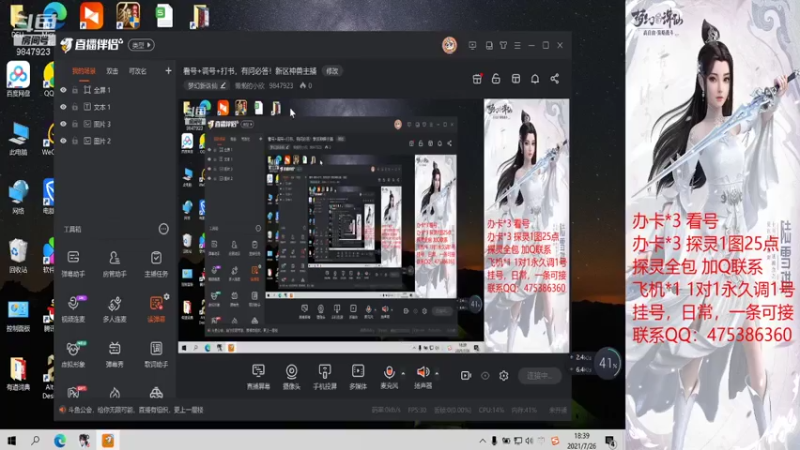800x450 pixels.
Task: Add a screen capture source (直播屏幕)
Action: pyautogui.click(x=259, y=377)
